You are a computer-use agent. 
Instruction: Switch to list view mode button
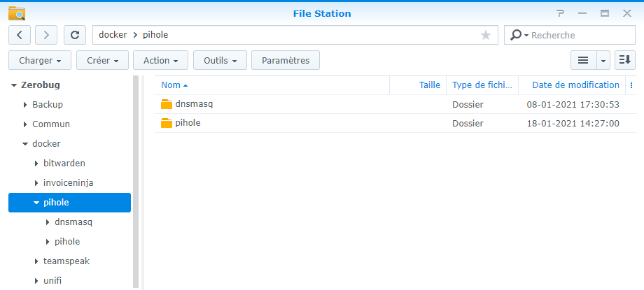[x=582, y=61]
